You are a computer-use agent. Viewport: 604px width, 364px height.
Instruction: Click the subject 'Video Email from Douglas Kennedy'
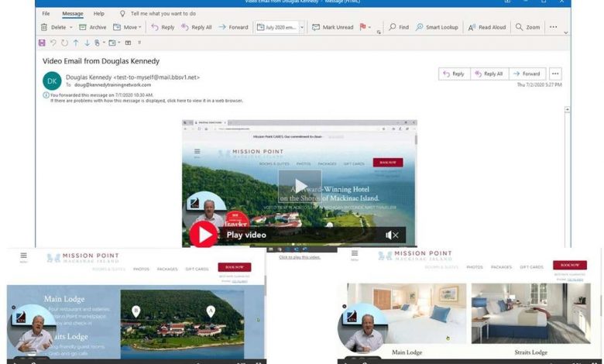(x=101, y=61)
